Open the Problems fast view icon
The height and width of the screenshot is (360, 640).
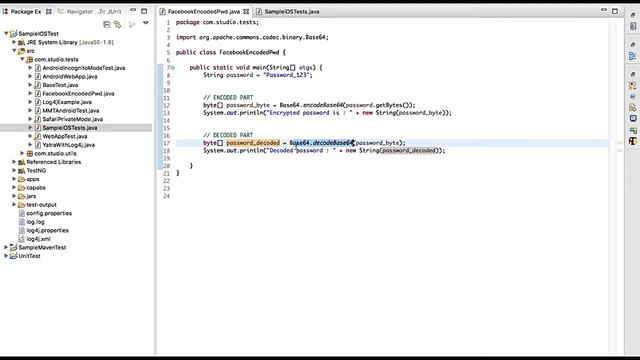click(x=633, y=86)
